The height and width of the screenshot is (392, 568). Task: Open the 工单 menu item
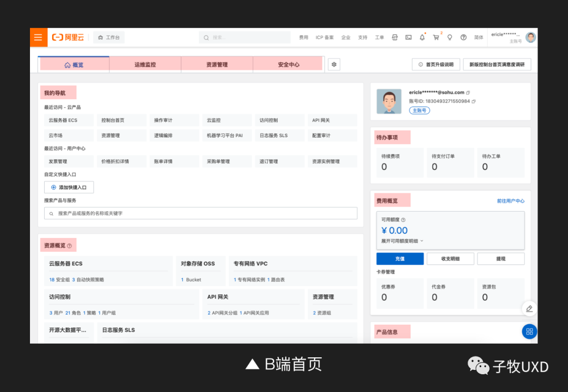379,37
